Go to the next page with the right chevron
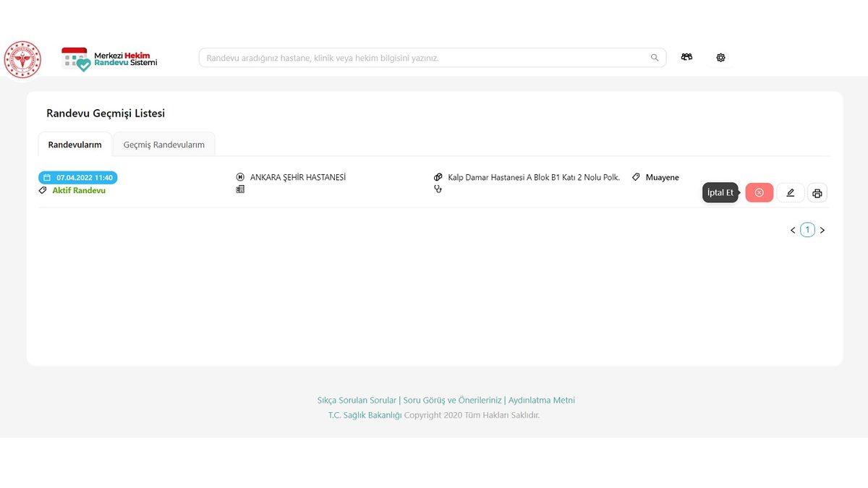Viewport: 868px width, 488px height. pos(822,230)
